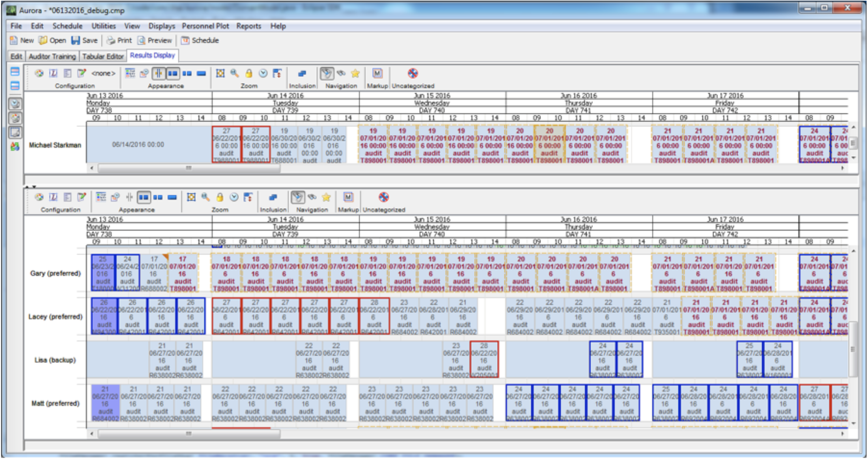Click the Uncategorized red-blue circle icon in top toolbar
868x459 pixels.
[413, 73]
